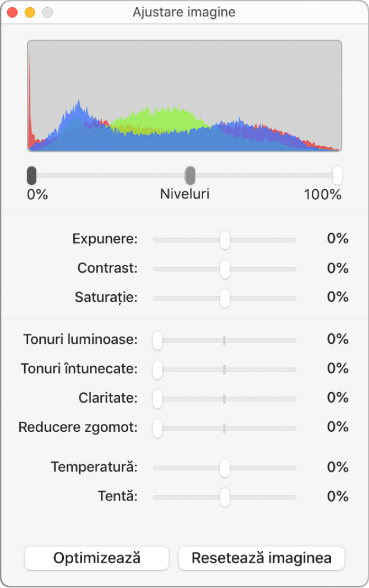369x588 pixels.
Task: Select the midtone Niveluri handle
Action: coord(190,175)
